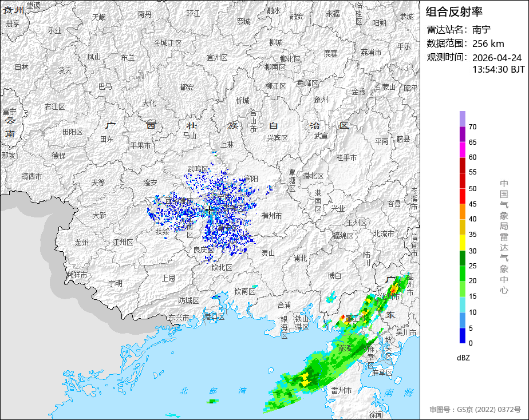
Task: Pick the yellow legend band 30 to 35
Action: coord(462,243)
